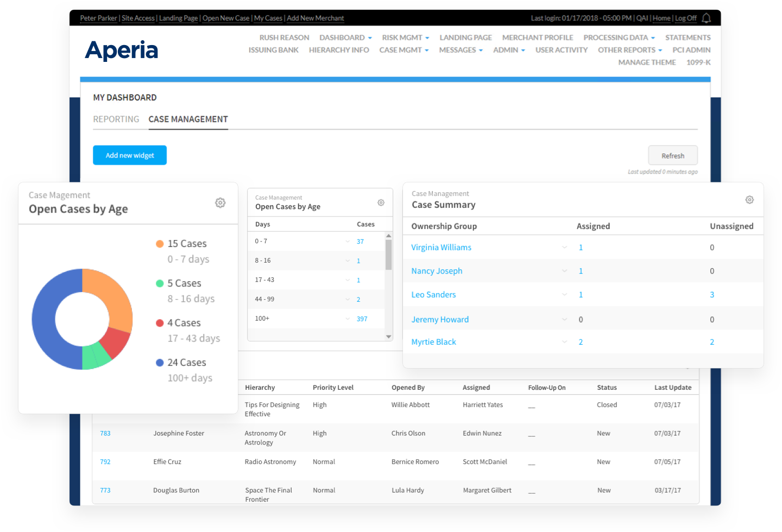This screenshot has width=782, height=532.
Task: Click the Add new widget button
Action: pos(129,155)
